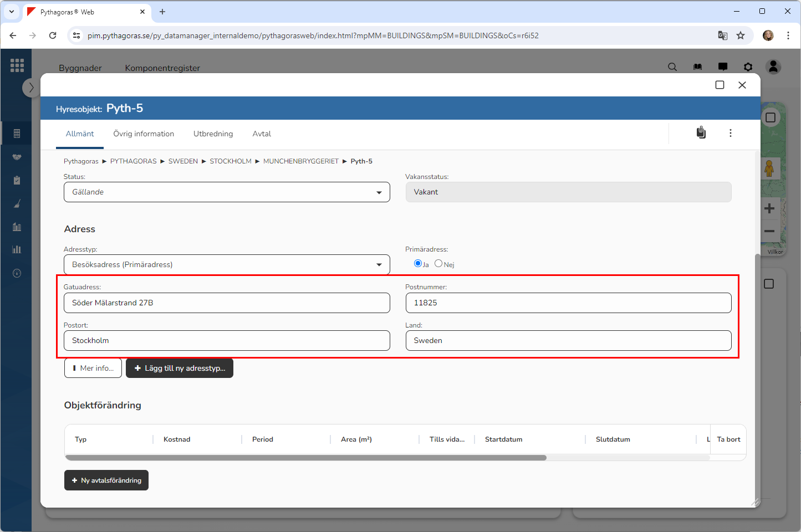
Task: Open the settings gear icon
Action: 748,67
